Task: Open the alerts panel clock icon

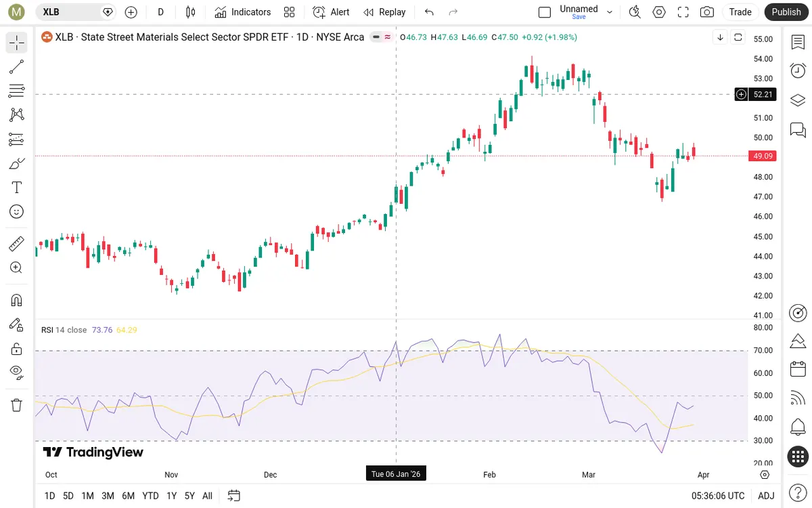Action: point(798,70)
